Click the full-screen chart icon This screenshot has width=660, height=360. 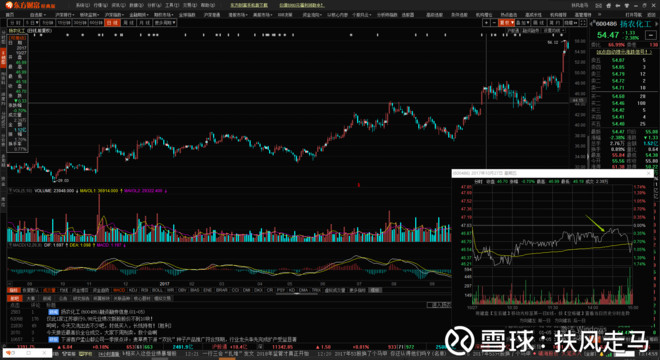[x=583, y=22]
